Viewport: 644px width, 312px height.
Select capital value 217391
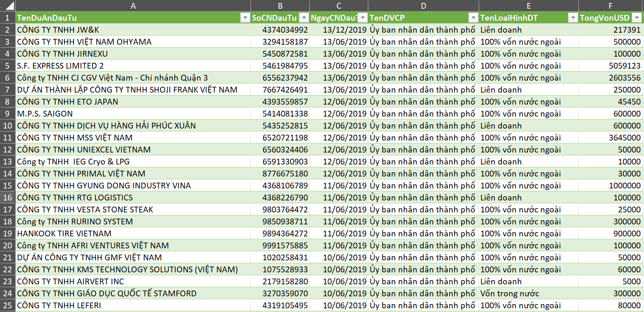click(611, 30)
